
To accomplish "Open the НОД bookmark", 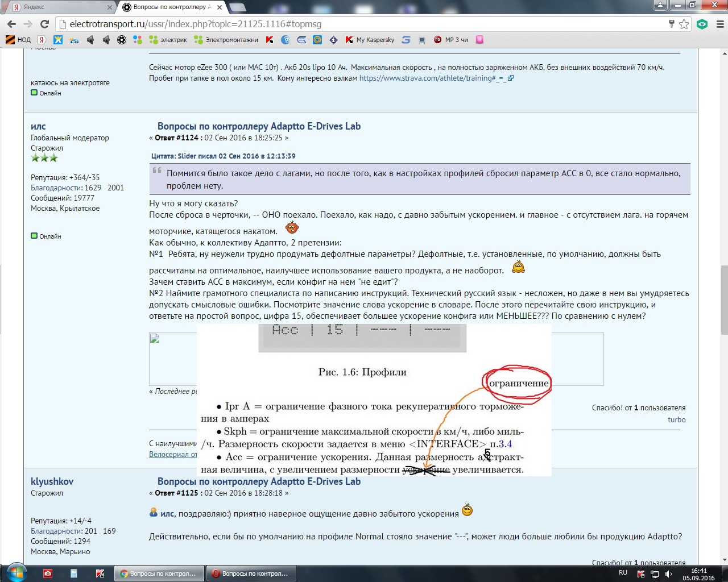I will point(18,40).
